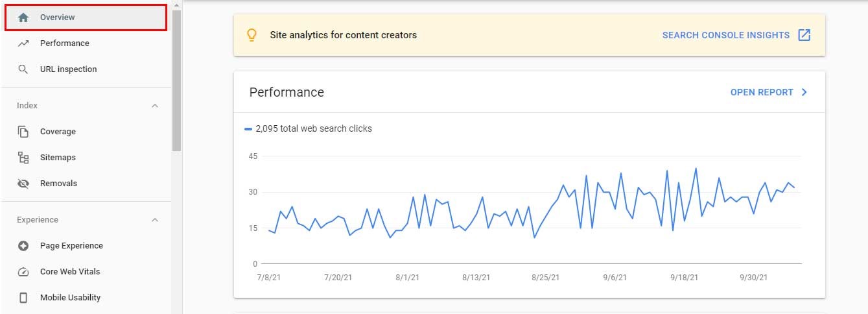Image resolution: width=868 pixels, height=314 pixels.
Task: Click the lightbulb icon in the insights banner
Action: 252,35
